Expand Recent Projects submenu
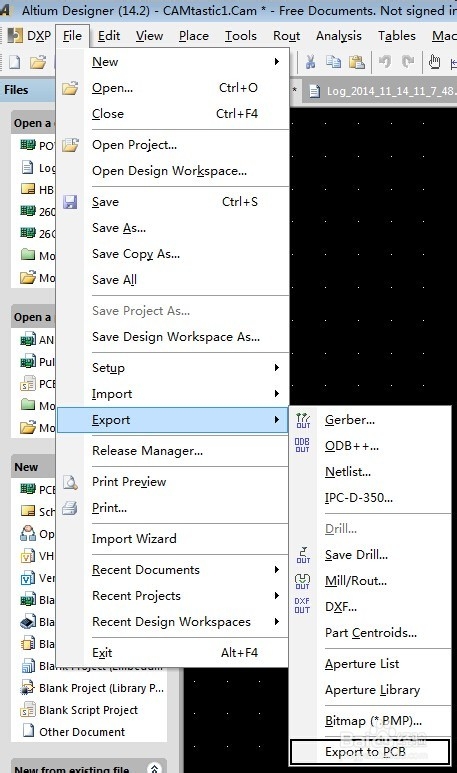 277,596
